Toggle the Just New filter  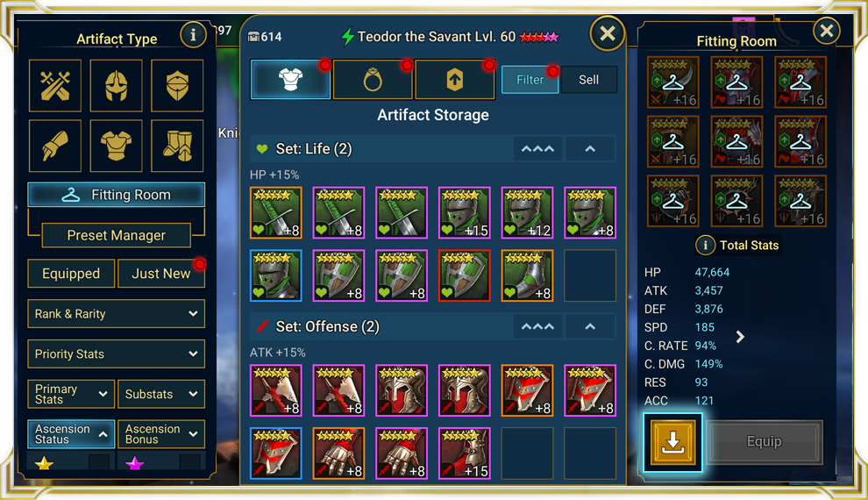point(161,274)
